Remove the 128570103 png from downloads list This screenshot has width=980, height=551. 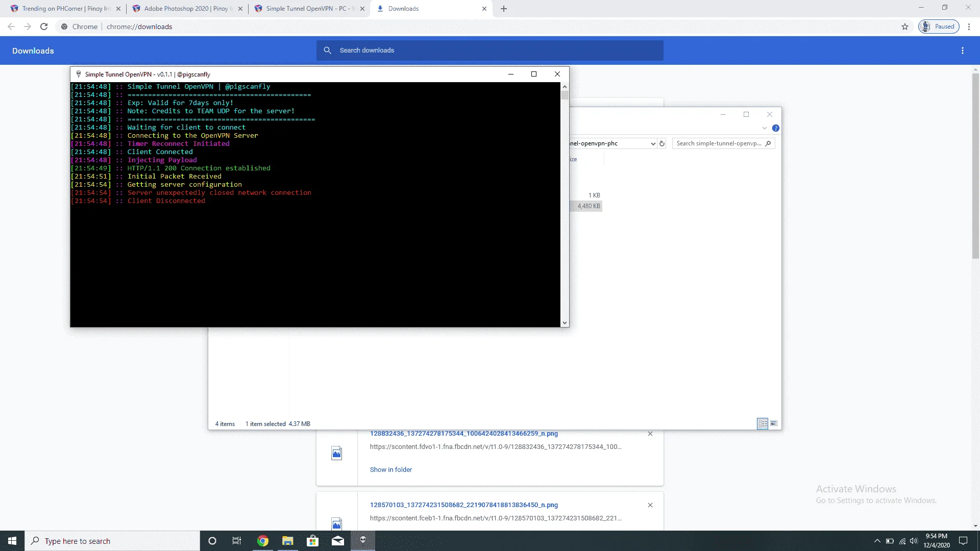650,505
